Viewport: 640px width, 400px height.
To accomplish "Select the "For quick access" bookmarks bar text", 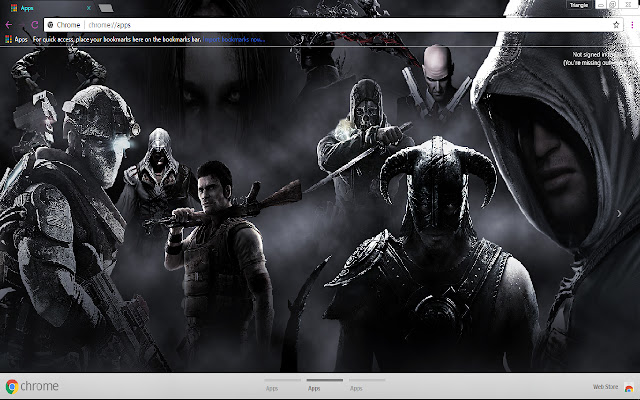I will pyautogui.click(x=117, y=40).
